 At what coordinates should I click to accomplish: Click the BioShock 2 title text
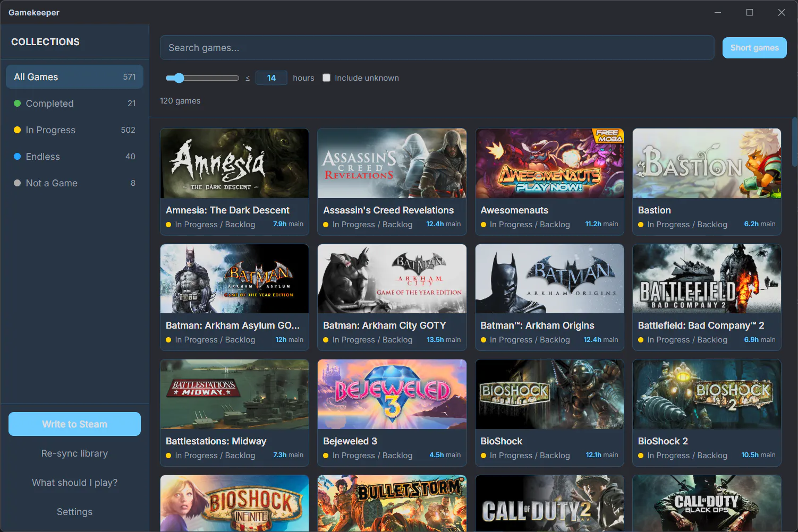pos(663,441)
